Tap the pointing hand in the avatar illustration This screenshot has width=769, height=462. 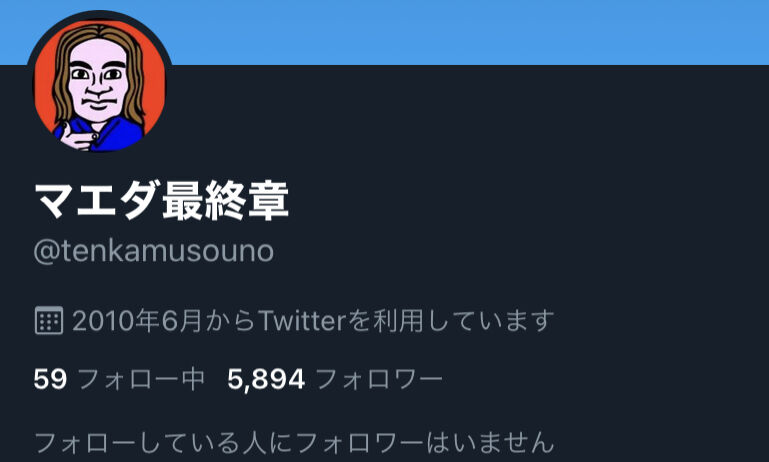[x=77, y=137]
